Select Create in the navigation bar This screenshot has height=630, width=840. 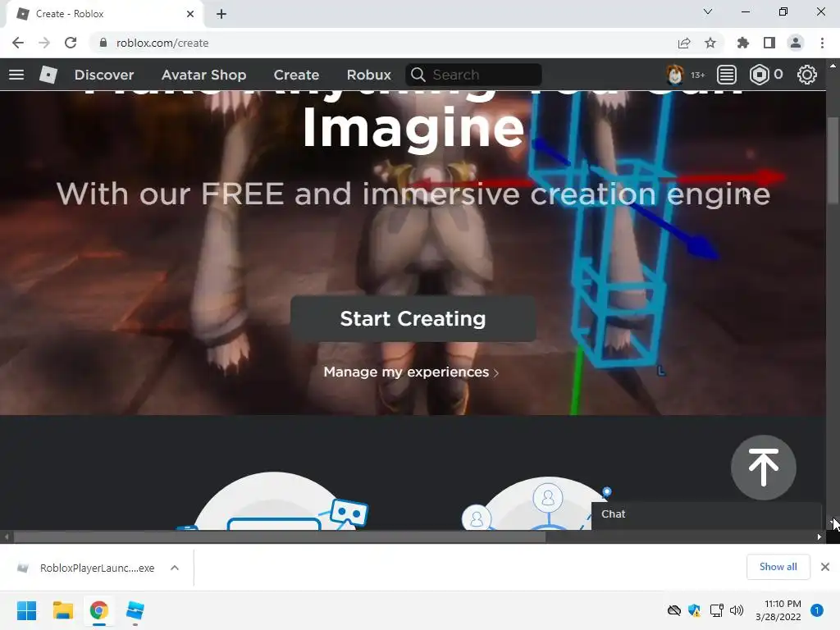pos(296,75)
